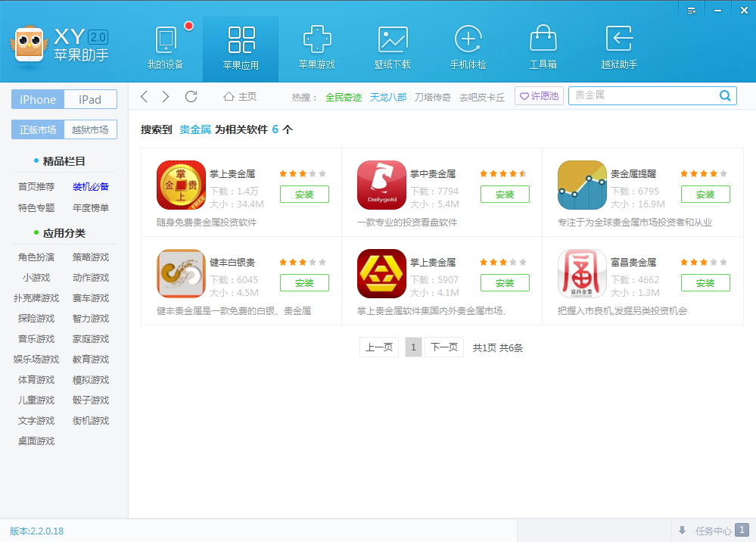The image size is (756, 542).
Task: Click the search magnifier icon
Action: coord(725,95)
